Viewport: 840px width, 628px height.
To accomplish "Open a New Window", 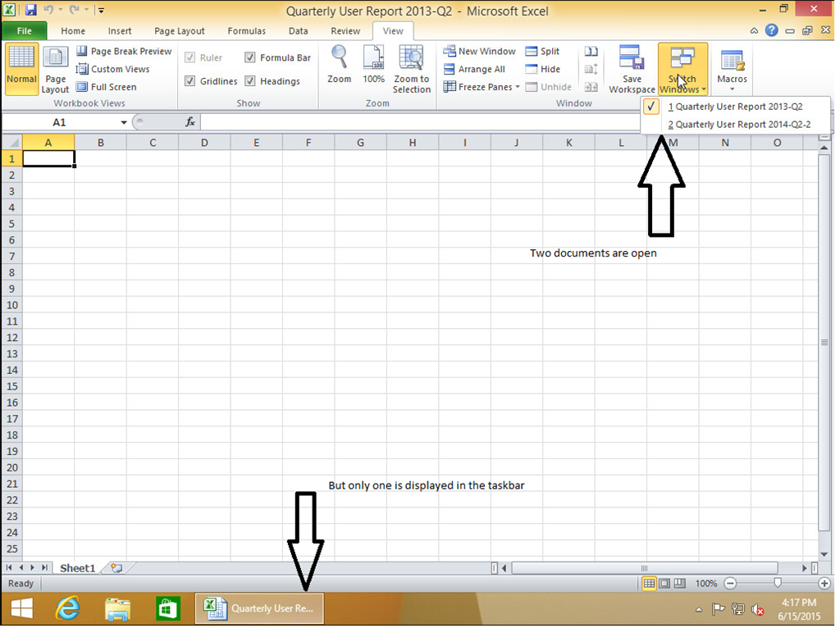I will coord(479,52).
